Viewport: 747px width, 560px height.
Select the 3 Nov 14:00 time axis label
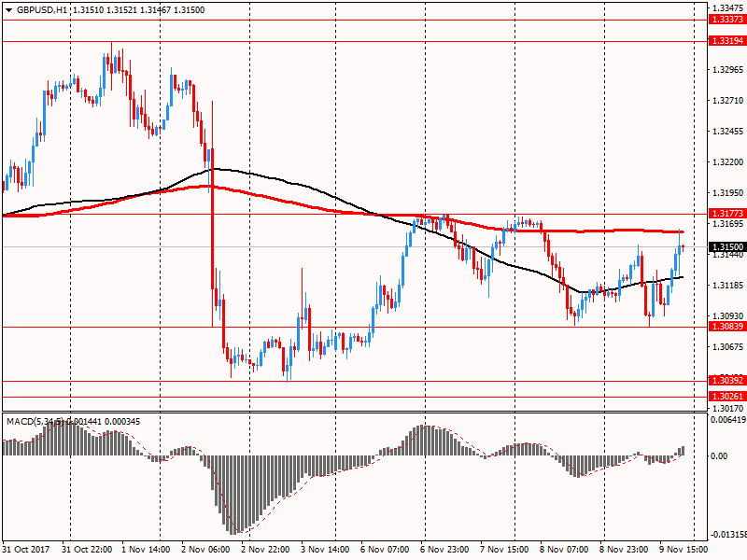325,549
